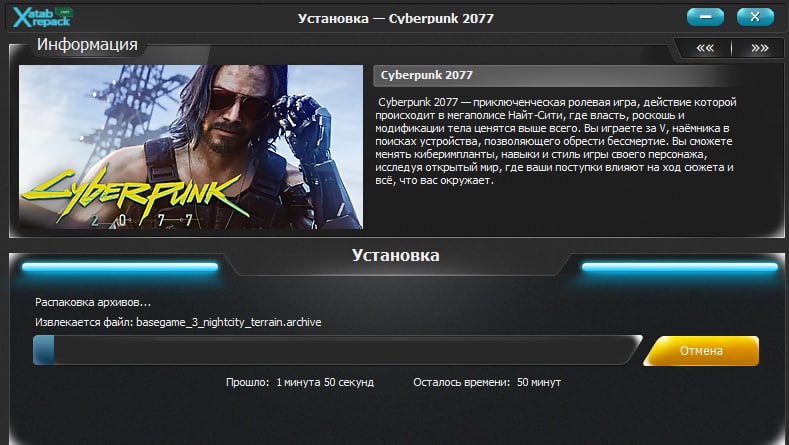
Task: Click the Распаковка архивов status text
Action: tap(93, 303)
